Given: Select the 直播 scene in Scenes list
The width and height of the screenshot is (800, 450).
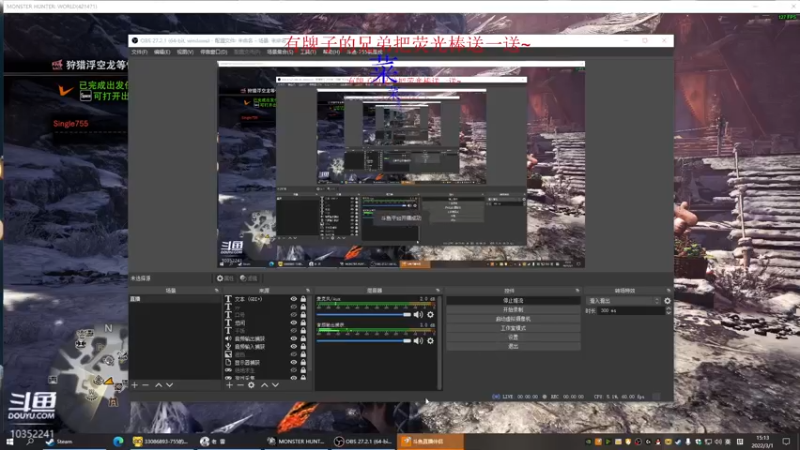Looking at the screenshot, I should pos(175,299).
